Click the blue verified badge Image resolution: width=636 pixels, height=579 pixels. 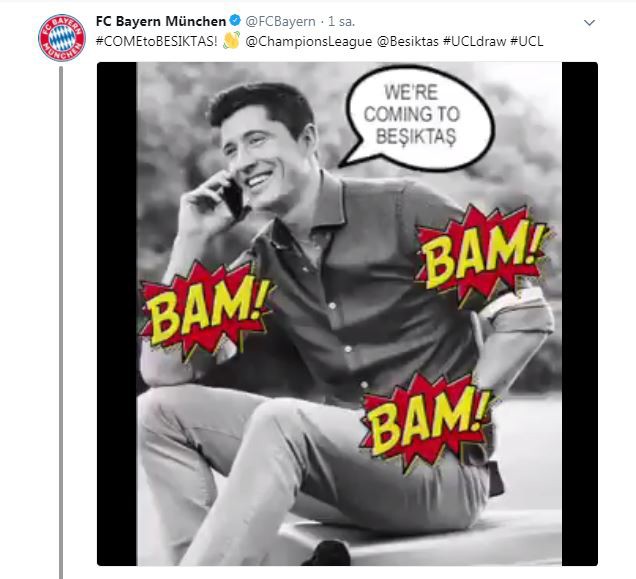[x=233, y=21]
